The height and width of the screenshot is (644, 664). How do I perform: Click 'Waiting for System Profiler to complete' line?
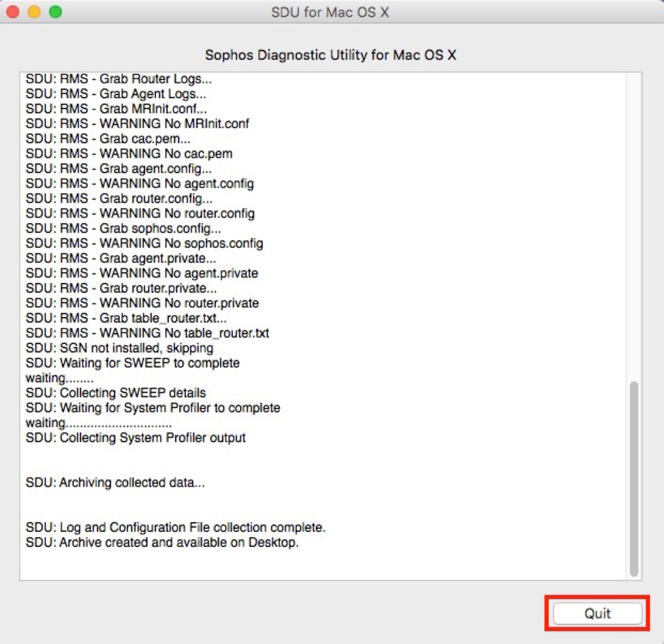point(153,407)
